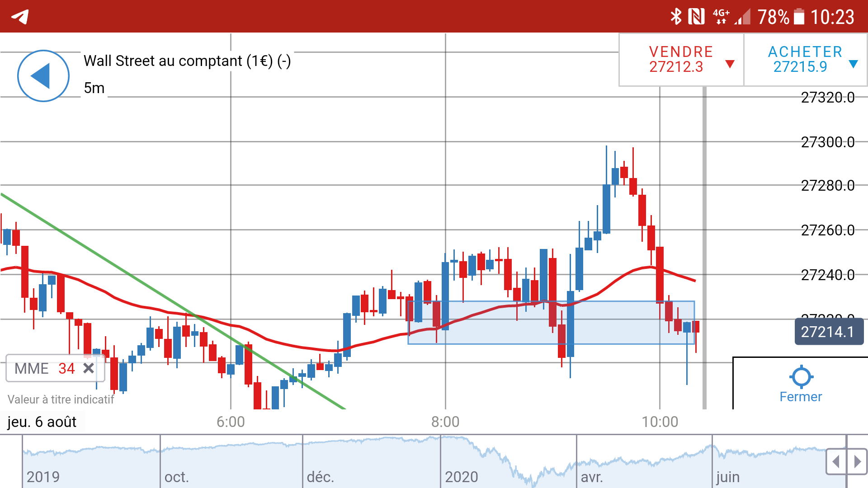Open Telegram notification icon in status bar
Viewport: 868px width, 488px height.
[x=20, y=17]
